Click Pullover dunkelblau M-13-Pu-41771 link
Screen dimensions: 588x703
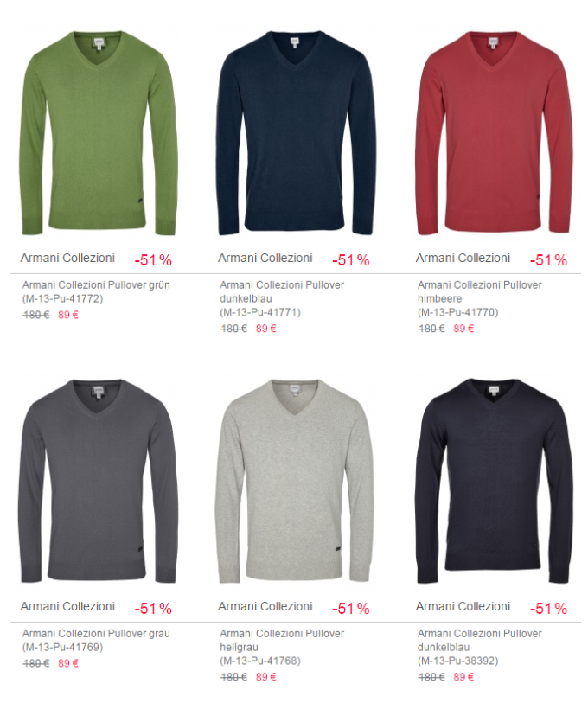click(282, 298)
